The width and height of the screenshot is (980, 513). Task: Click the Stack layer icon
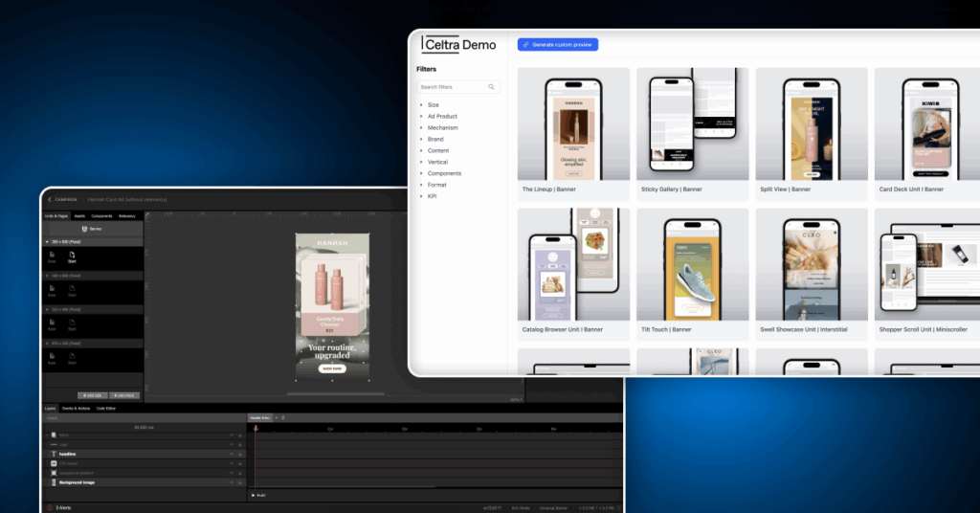coord(54,435)
